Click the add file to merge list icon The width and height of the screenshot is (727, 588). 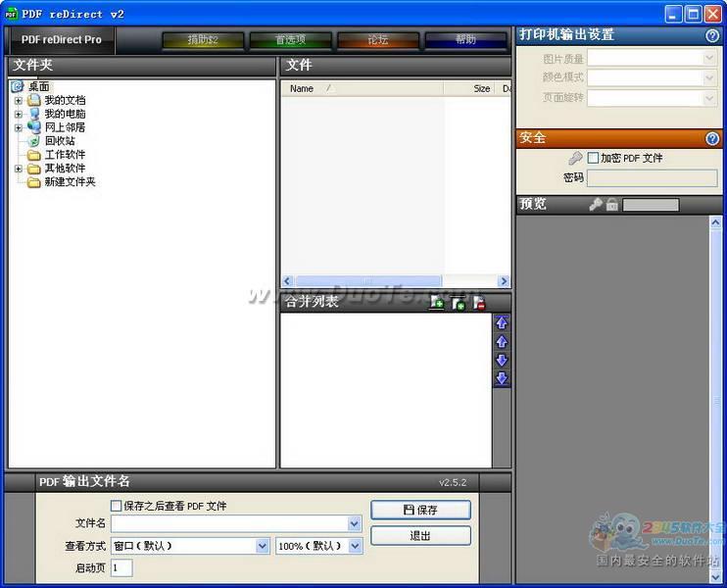pyautogui.click(x=437, y=303)
